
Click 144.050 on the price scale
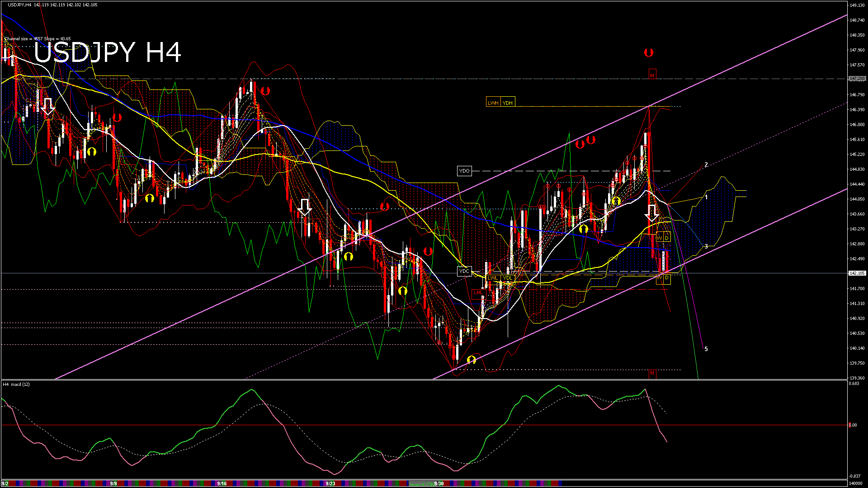click(857, 199)
